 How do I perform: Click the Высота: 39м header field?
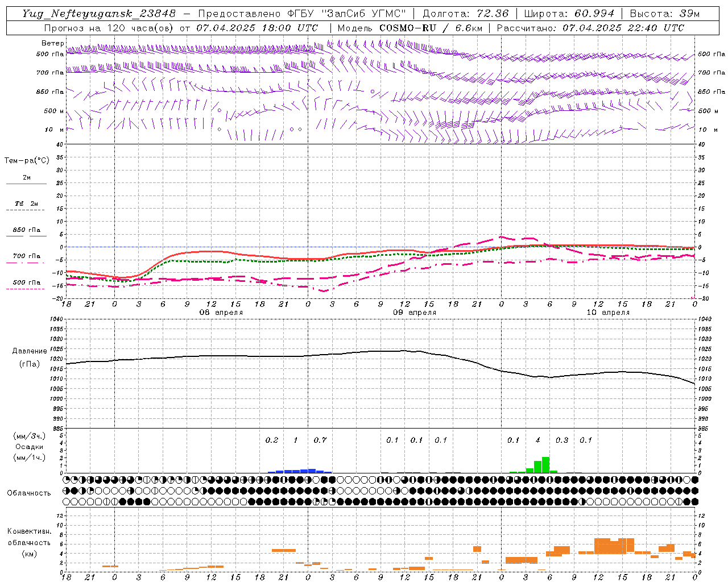[x=665, y=14]
